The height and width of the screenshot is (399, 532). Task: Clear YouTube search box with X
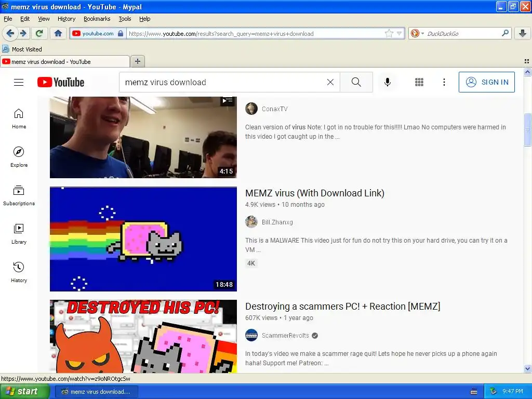[330, 82]
